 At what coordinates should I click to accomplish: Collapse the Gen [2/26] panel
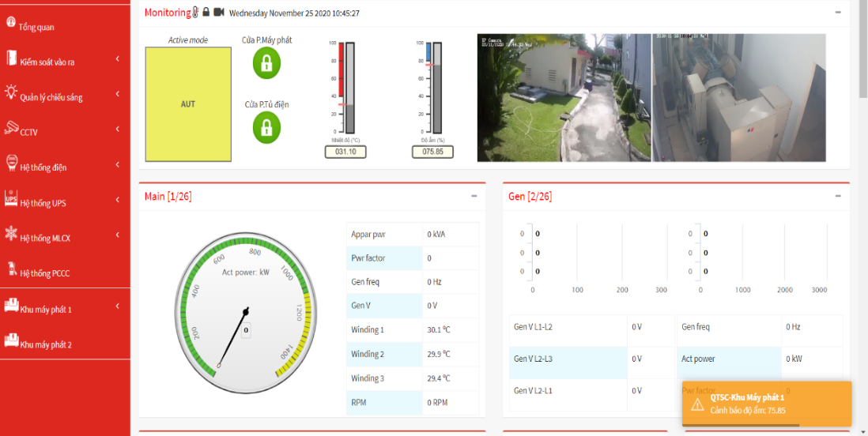838,196
